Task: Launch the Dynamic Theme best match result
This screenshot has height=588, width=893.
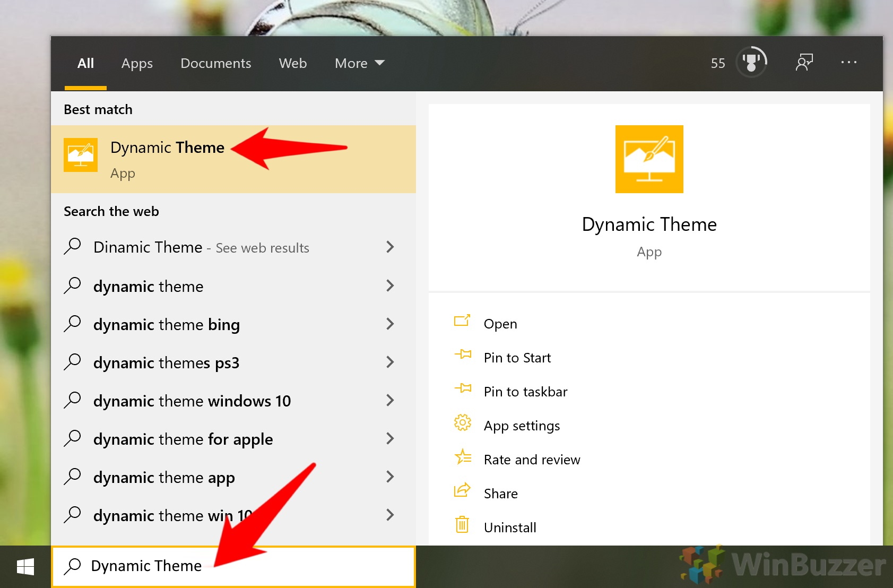Action: [x=233, y=159]
